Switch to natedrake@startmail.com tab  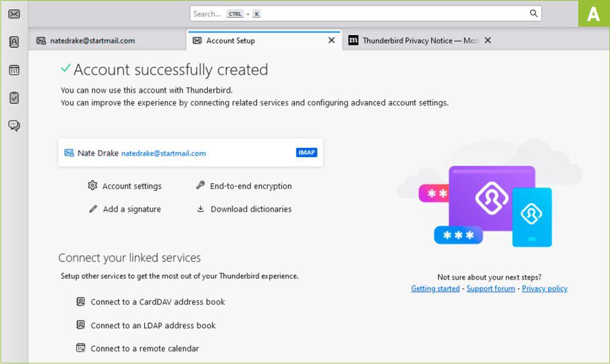[x=107, y=41]
